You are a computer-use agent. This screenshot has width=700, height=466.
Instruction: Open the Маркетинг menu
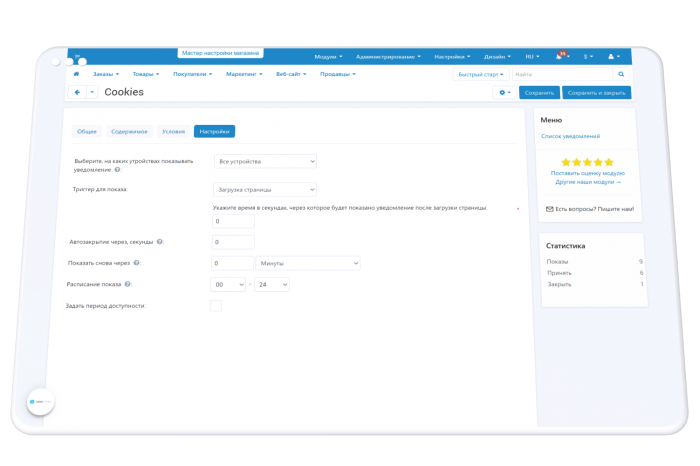pyautogui.click(x=244, y=74)
